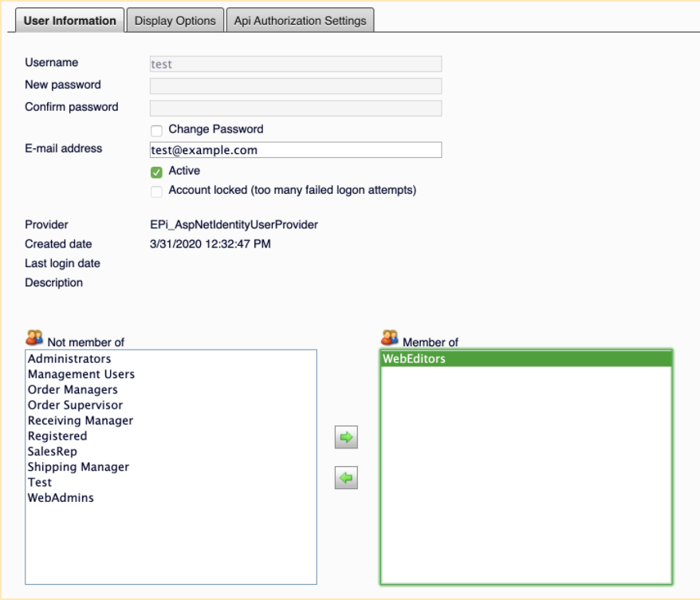The image size is (700, 600).
Task: Select the User Information tab
Action: click(x=69, y=20)
